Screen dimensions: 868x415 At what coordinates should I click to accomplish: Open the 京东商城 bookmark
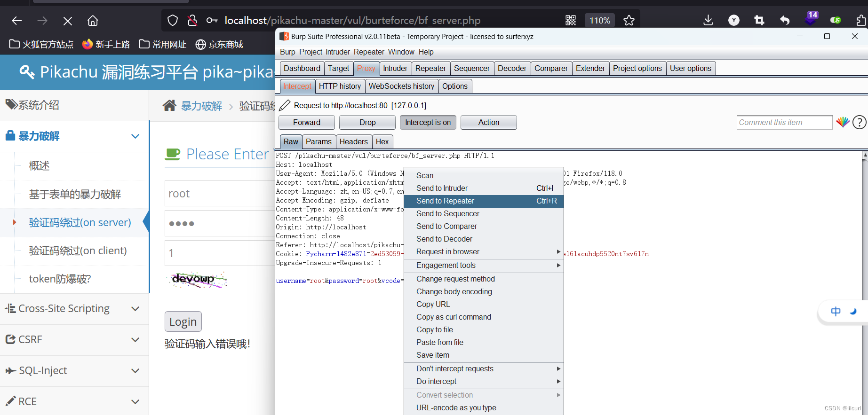coord(219,44)
